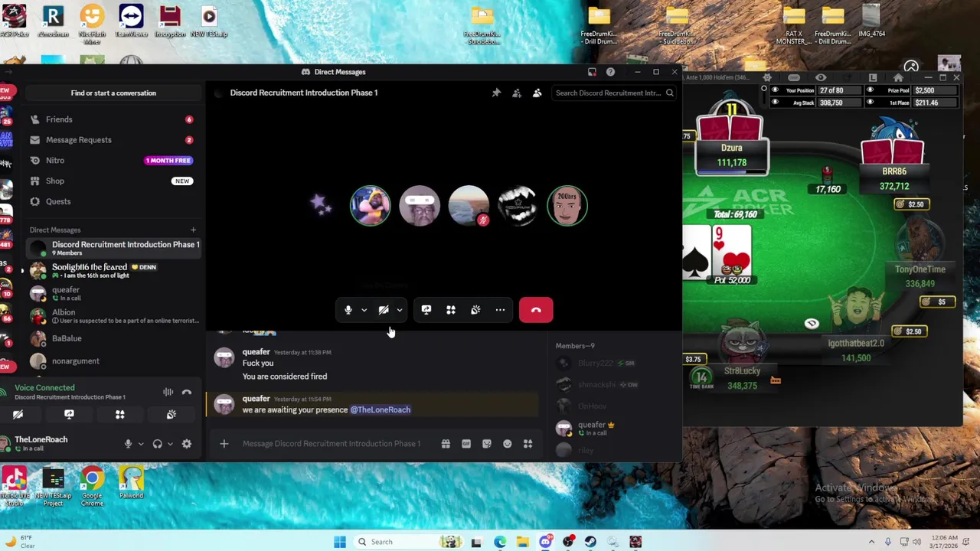Toggle Avg Stack visibility eye
The image size is (980, 551).
(x=775, y=103)
